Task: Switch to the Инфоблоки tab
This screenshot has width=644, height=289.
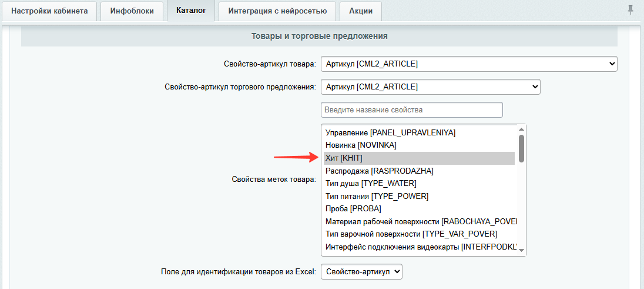Action: [x=132, y=11]
